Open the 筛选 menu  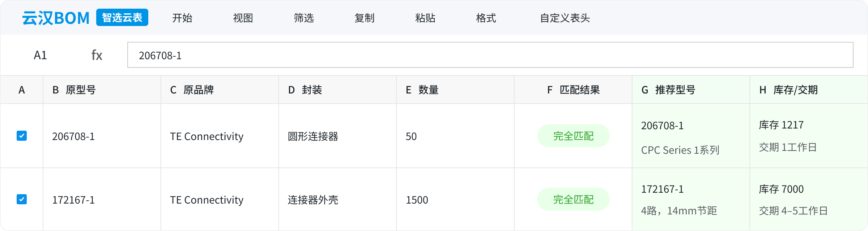click(x=304, y=18)
